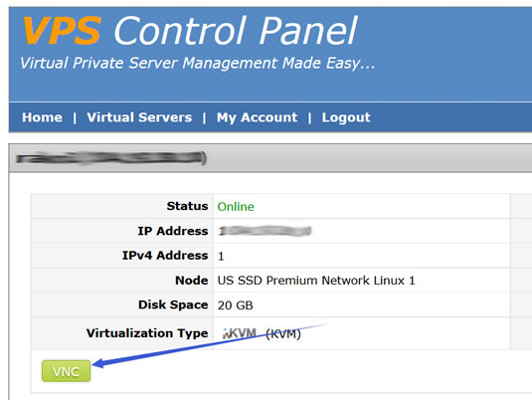Click the green Online status text
The height and width of the screenshot is (400, 532).
tap(236, 206)
